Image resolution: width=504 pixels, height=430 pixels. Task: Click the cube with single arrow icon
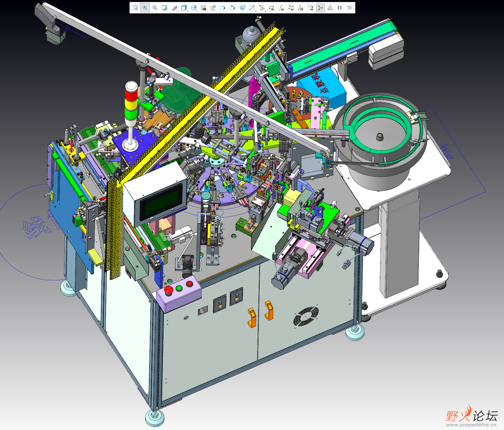tap(223, 8)
